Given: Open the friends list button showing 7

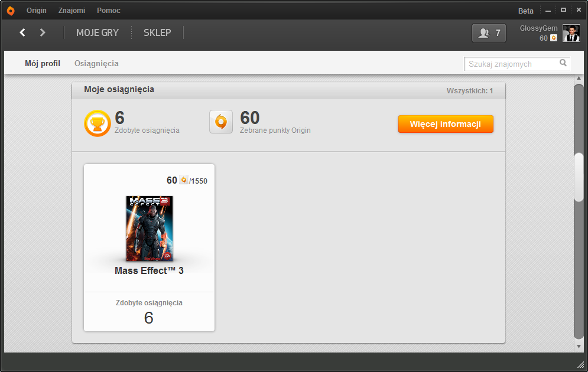Looking at the screenshot, I should [489, 33].
